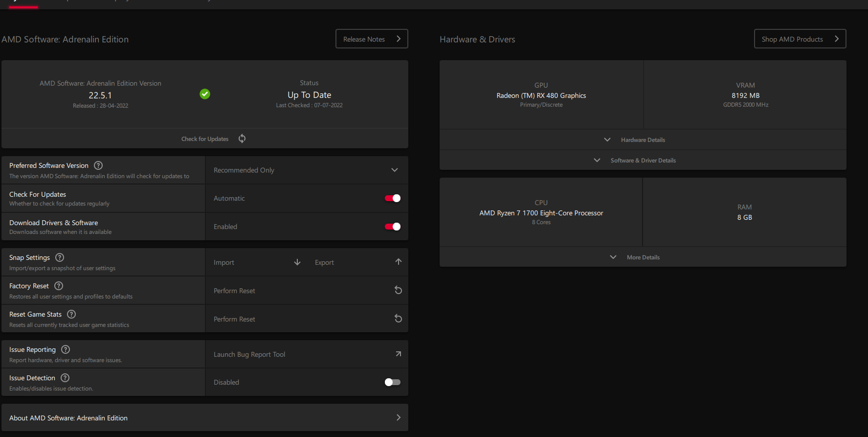
Task: Click the Launch Bug Report Tool arrow icon
Action: tap(398, 354)
